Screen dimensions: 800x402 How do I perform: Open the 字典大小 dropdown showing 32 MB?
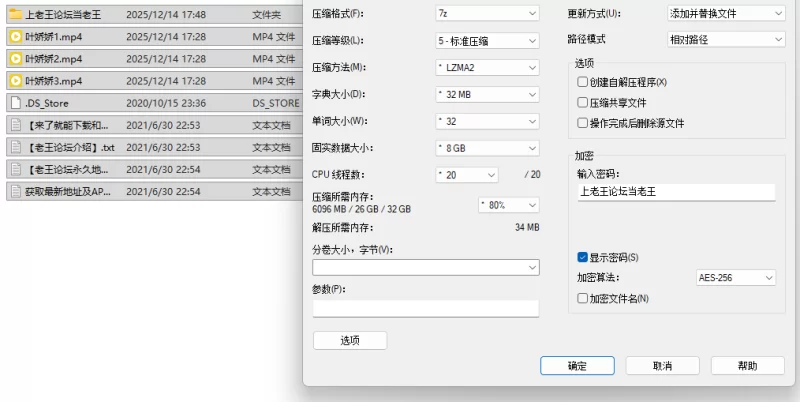pyautogui.click(x=487, y=94)
